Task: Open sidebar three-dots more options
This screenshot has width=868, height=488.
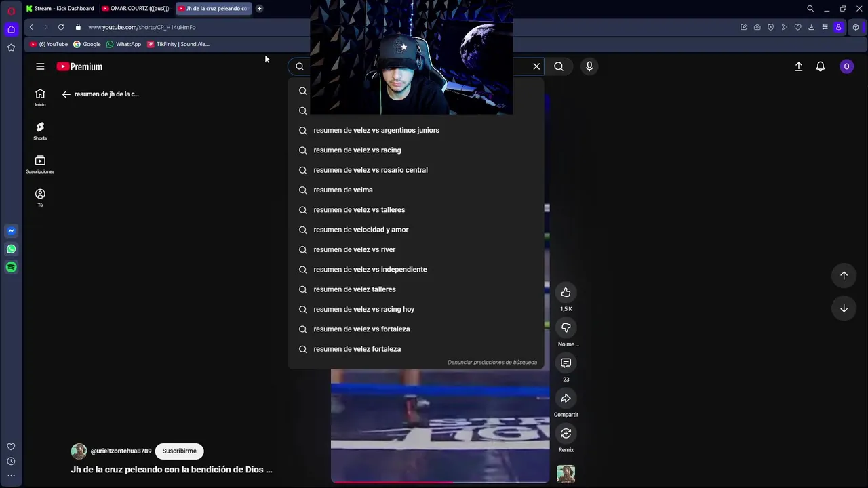Action: 11,476
